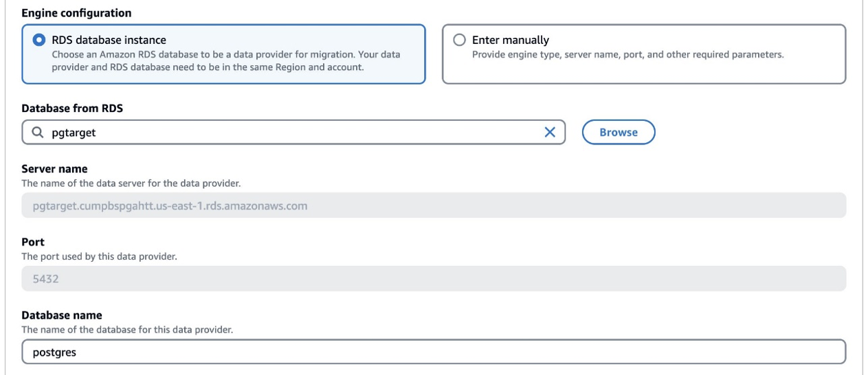Click the disabled Port field showing 5432
The image size is (868, 375).
point(433,279)
